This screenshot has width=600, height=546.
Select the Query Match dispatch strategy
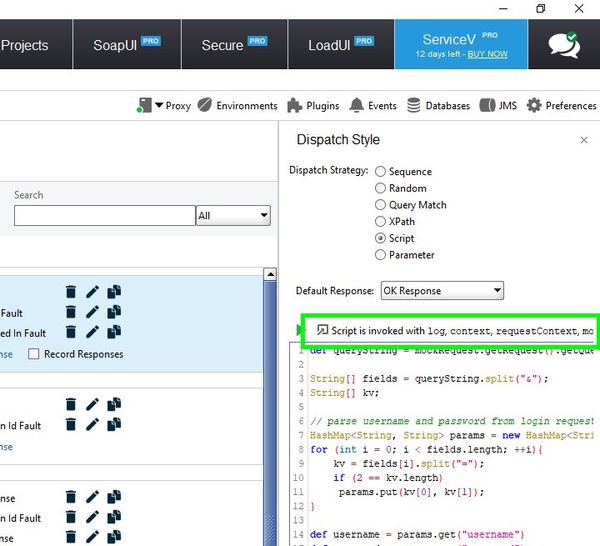[380, 205]
